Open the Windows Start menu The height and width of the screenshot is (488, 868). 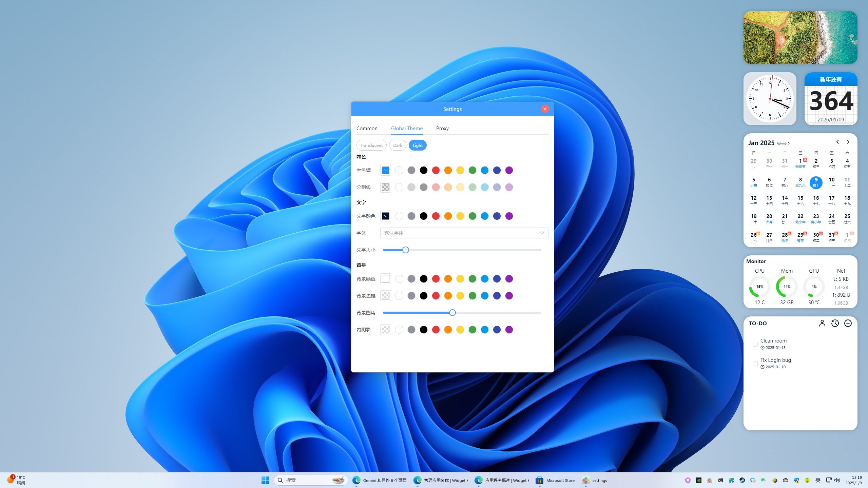[x=265, y=480]
